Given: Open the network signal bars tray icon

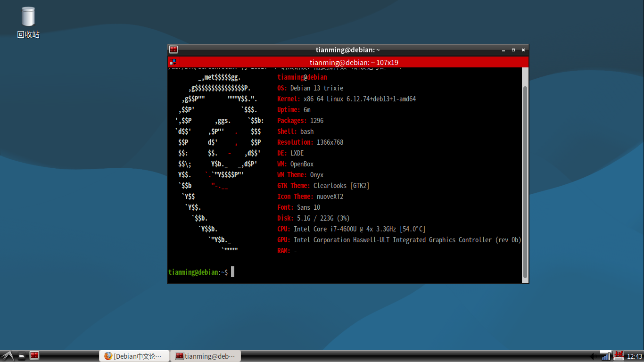Looking at the screenshot, I should pyautogui.click(x=605, y=356).
